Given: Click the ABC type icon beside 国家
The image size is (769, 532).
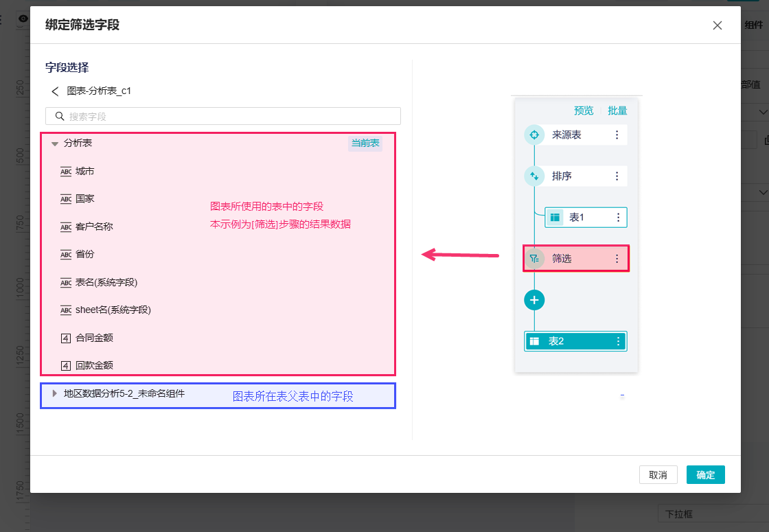Looking at the screenshot, I should click(66, 199).
